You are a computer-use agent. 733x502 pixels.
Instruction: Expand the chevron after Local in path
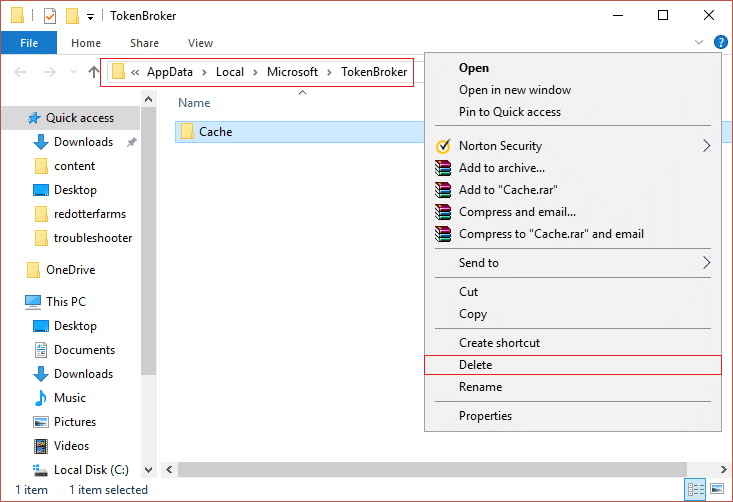pyautogui.click(x=255, y=72)
